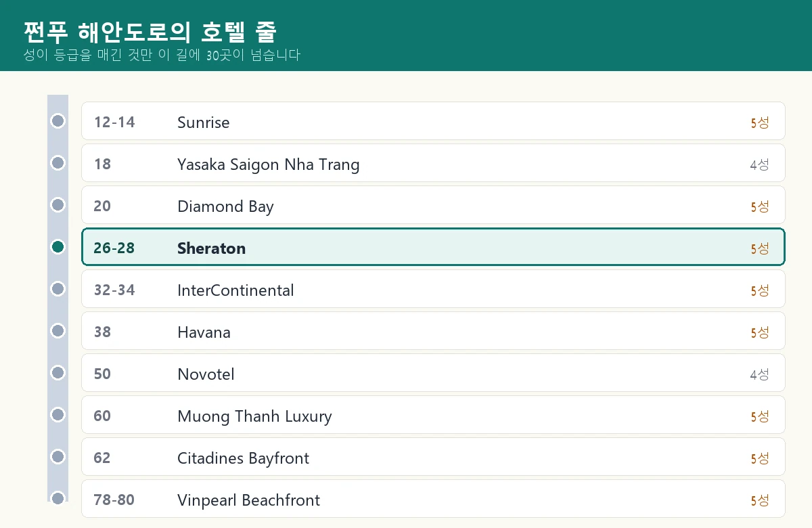Open the Yasaka Saigon Nha Trang row
The height and width of the screenshot is (528, 812).
pyautogui.click(x=433, y=163)
